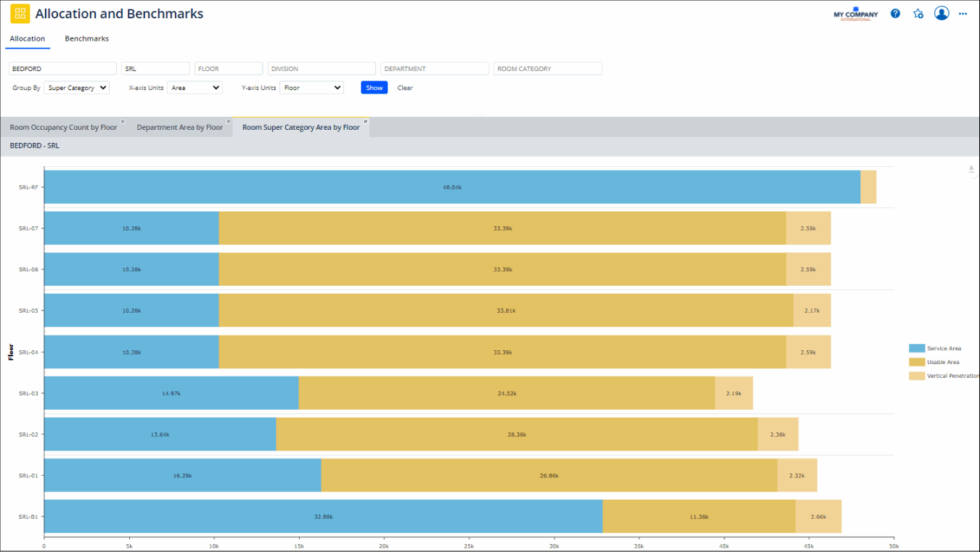Click the Clear link

click(x=404, y=87)
